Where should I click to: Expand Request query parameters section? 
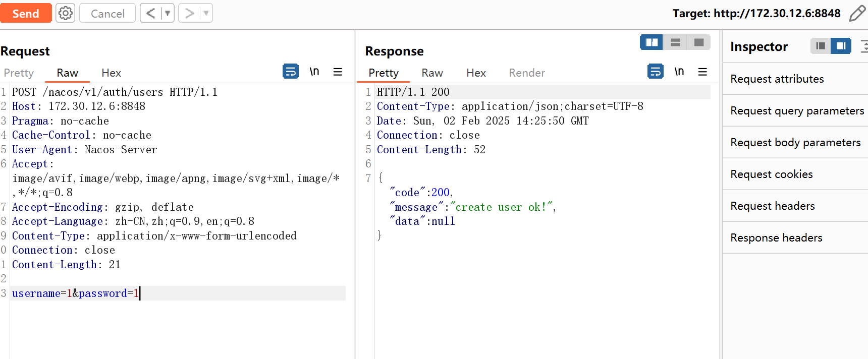tap(795, 110)
